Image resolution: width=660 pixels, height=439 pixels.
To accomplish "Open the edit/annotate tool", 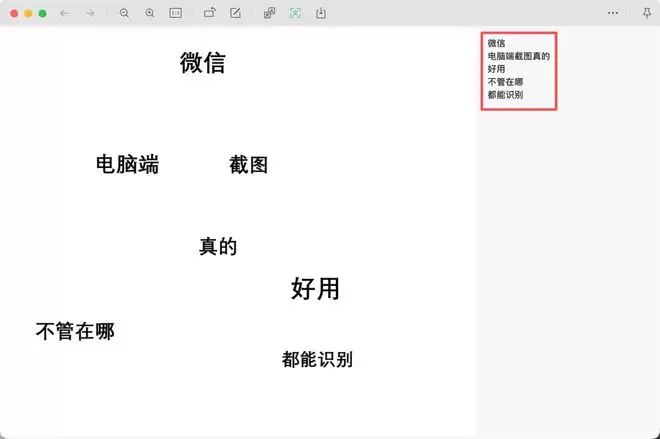I will point(235,13).
